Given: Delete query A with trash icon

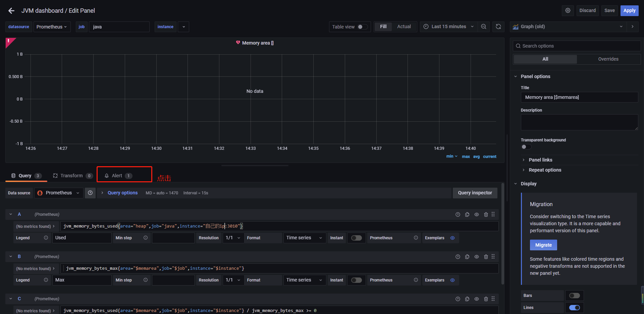Looking at the screenshot, I should [x=486, y=214].
